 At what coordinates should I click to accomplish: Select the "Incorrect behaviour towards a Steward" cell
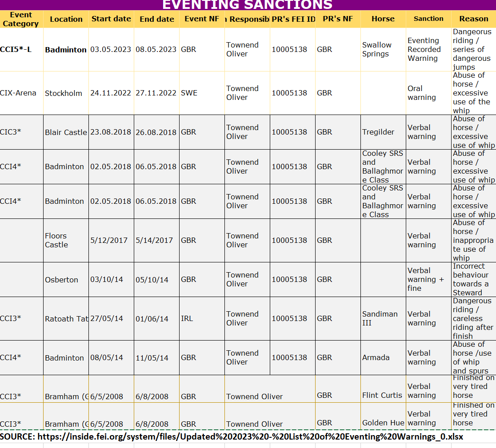[473, 280]
